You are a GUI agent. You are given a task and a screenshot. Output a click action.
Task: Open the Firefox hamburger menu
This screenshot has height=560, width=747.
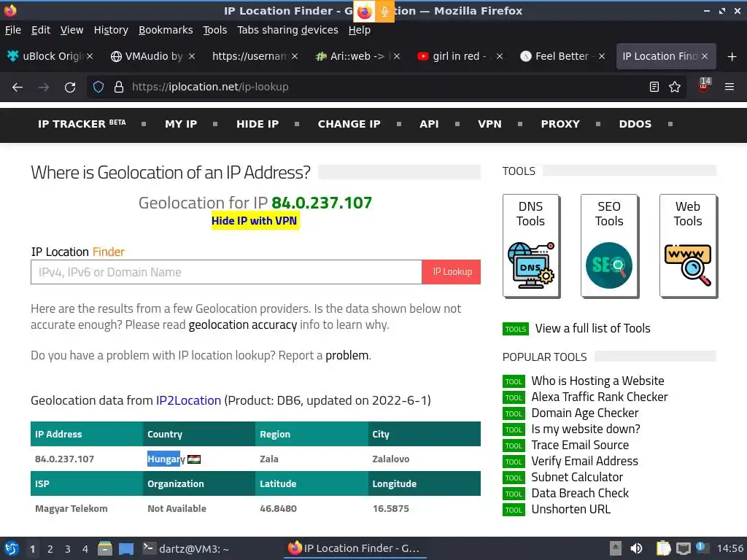tap(729, 87)
